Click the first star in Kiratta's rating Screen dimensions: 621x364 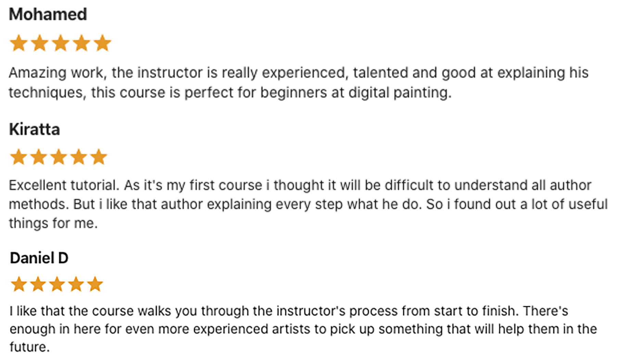[x=18, y=157]
